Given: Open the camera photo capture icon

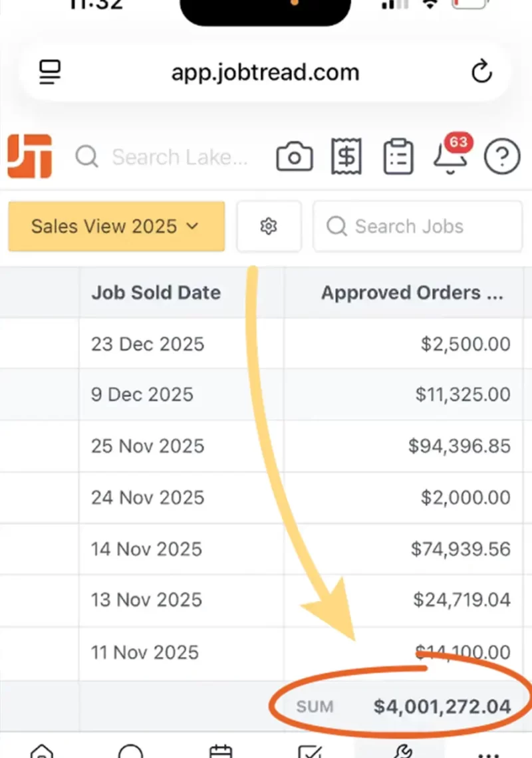Looking at the screenshot, I should pos(295,156).
